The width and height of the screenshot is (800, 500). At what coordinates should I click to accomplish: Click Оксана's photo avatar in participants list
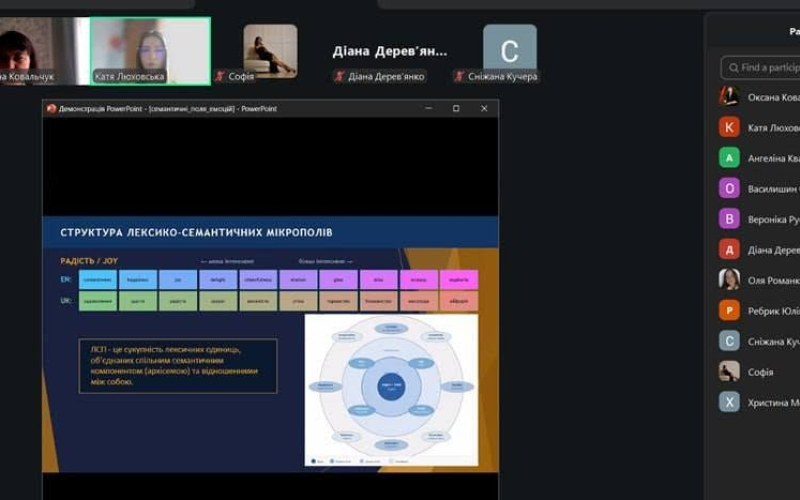point(729,96)
